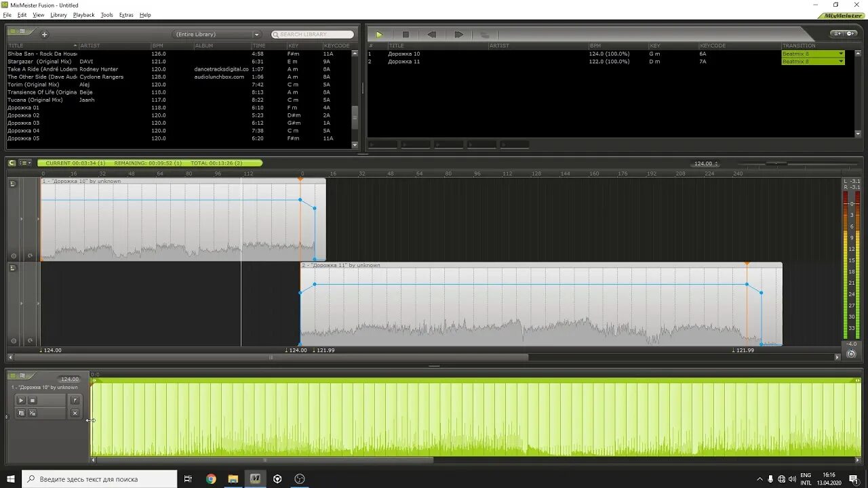This screenshot has width=868, height=488.
Task: Expand the track 1 lane side arrow
Action: tap(21, 219)
